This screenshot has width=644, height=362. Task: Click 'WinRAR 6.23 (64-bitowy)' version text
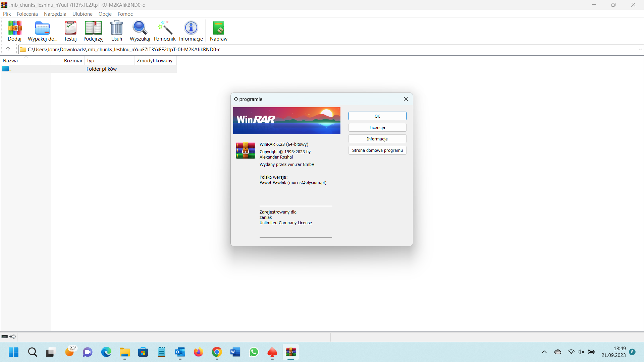(284, 144)
